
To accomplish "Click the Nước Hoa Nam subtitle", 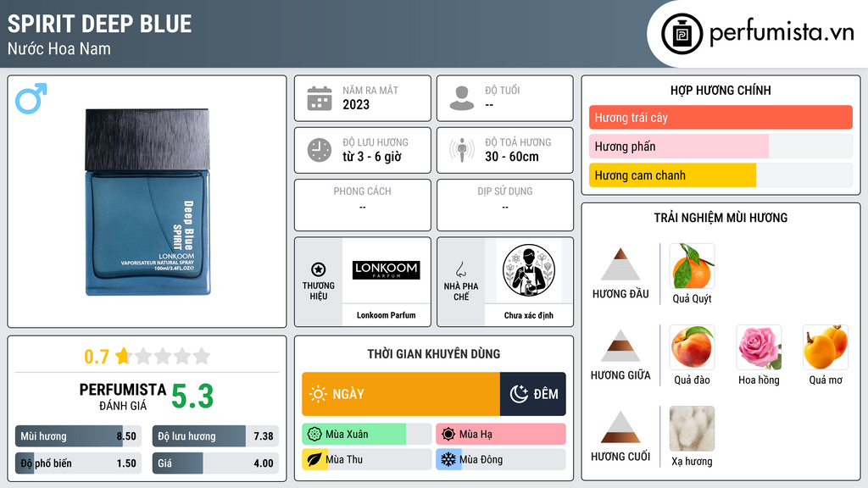I will click(59, 48).
